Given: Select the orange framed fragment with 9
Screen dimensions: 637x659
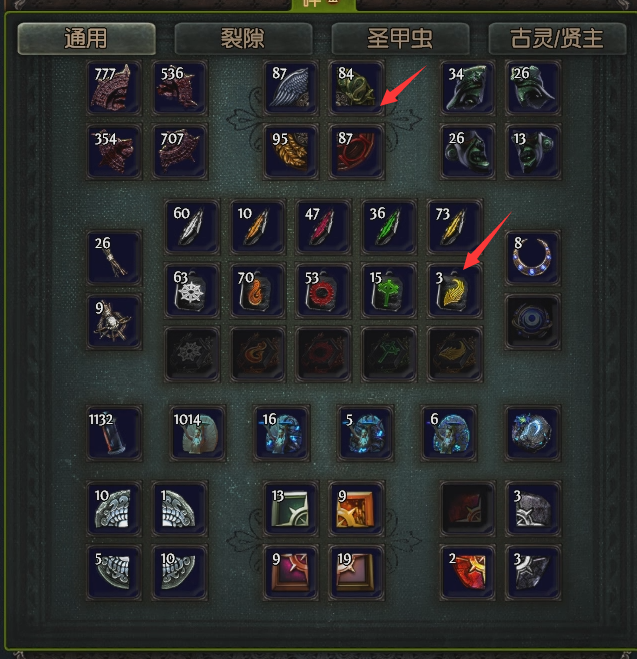Looking at the screenshot, I should pos(356,509).
